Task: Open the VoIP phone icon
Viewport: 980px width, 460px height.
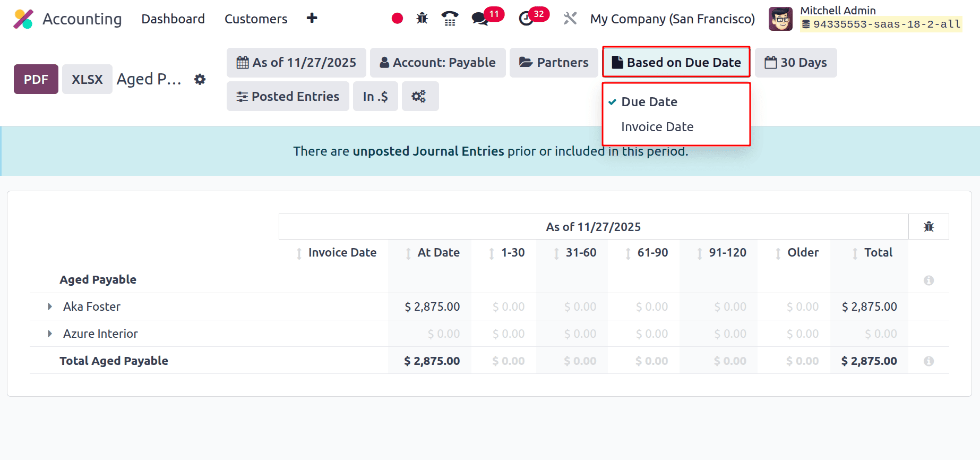Action: pos(450,19)
